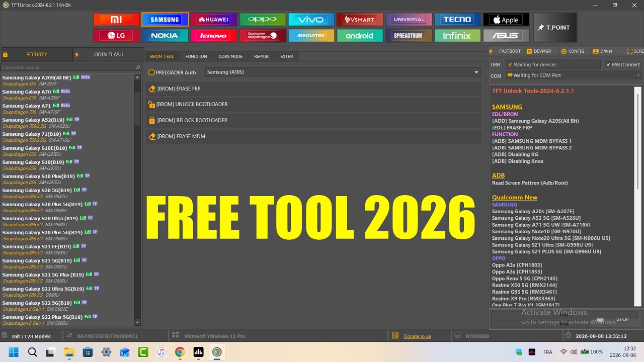Open the BROM | EDL tab

162,57
